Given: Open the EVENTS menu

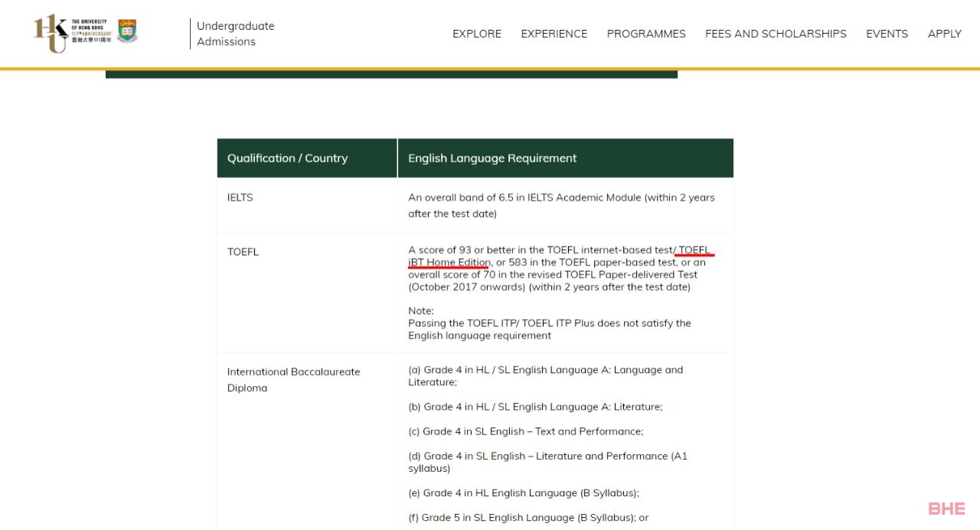Looking at the screenshot, I should point(887,34).
